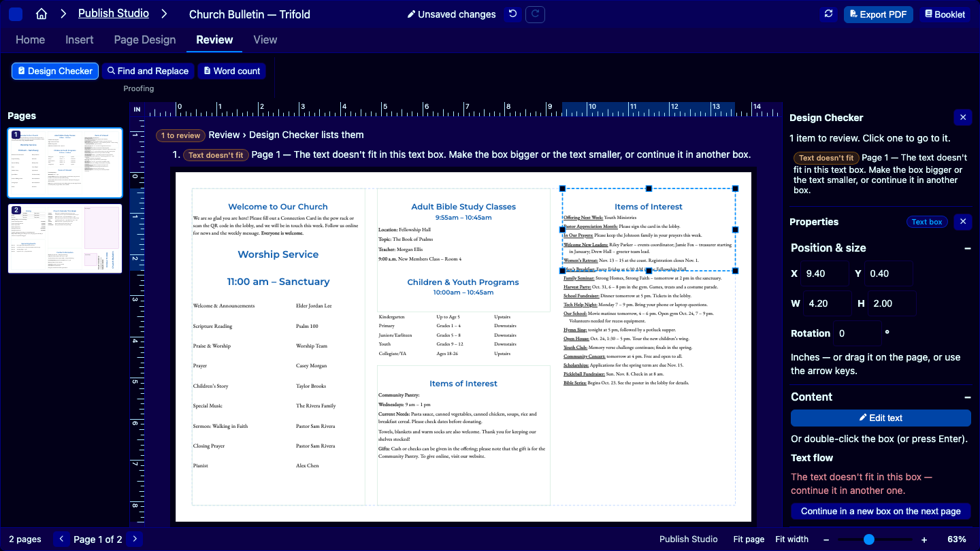Switch to the Home tab
Image resolution: width=980 pixels, height=551 pixels.
[x=31, y=39]
